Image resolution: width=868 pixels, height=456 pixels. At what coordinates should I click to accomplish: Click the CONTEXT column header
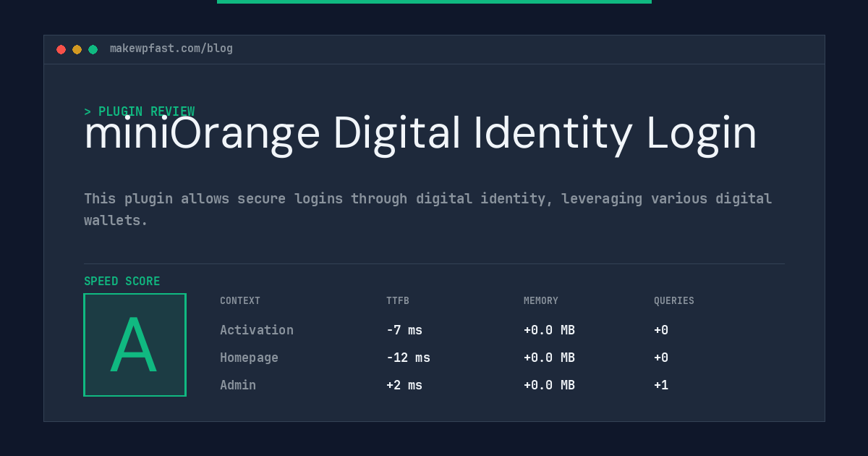tap(240, 301)
